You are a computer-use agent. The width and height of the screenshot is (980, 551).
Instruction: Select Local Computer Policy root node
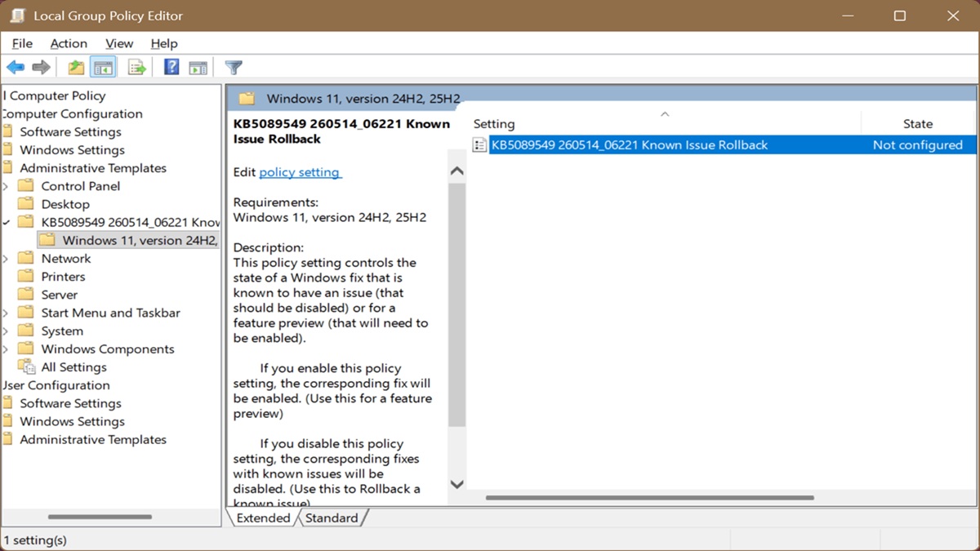(x=54, y=96)
